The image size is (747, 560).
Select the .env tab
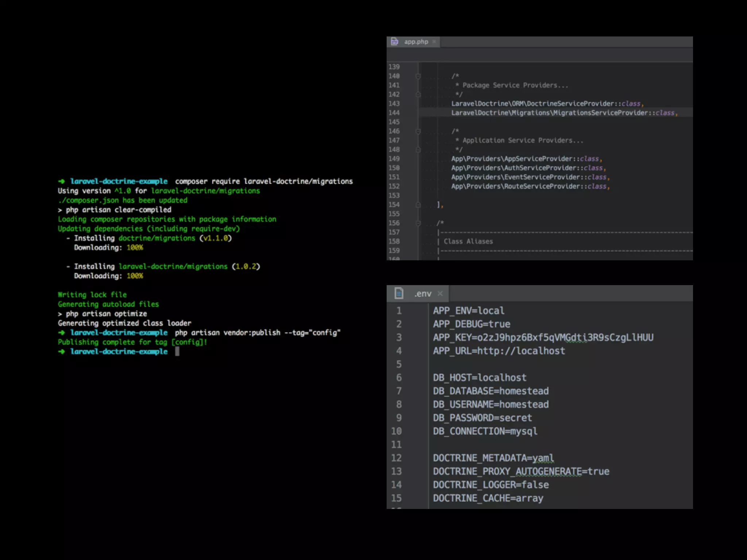(x=423, y=293)
